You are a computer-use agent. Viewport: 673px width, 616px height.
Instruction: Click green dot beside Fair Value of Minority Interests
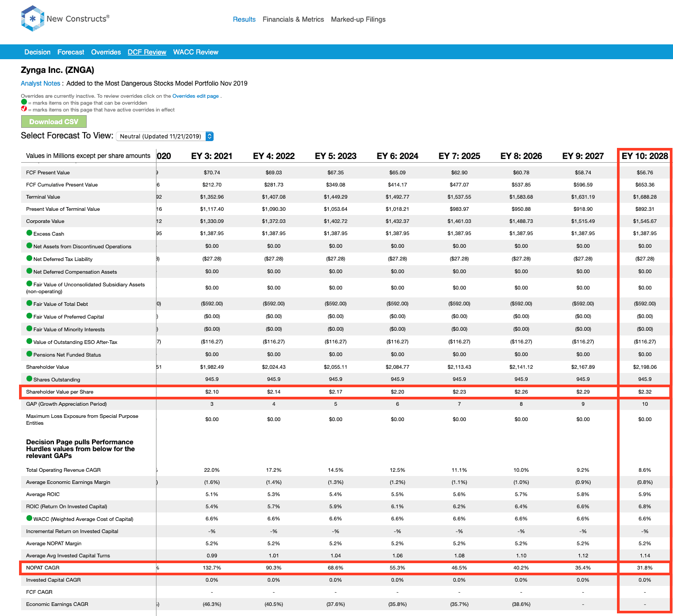coord(30,329)
